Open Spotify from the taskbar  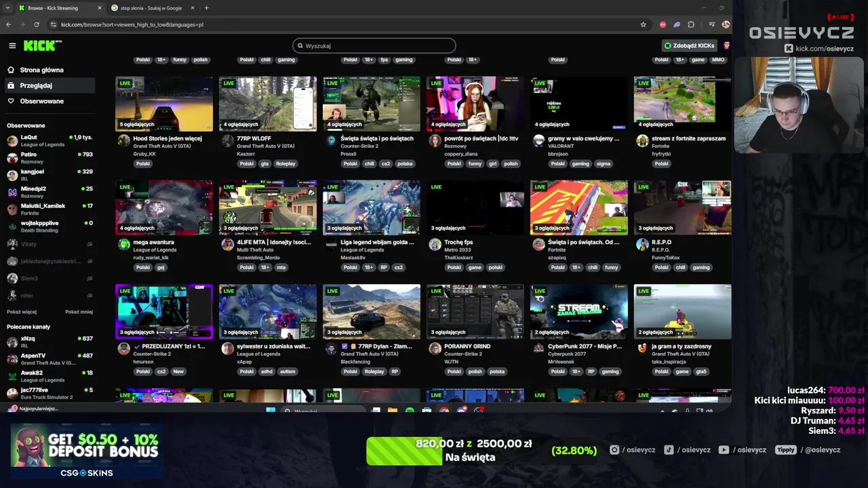point(410,411)
